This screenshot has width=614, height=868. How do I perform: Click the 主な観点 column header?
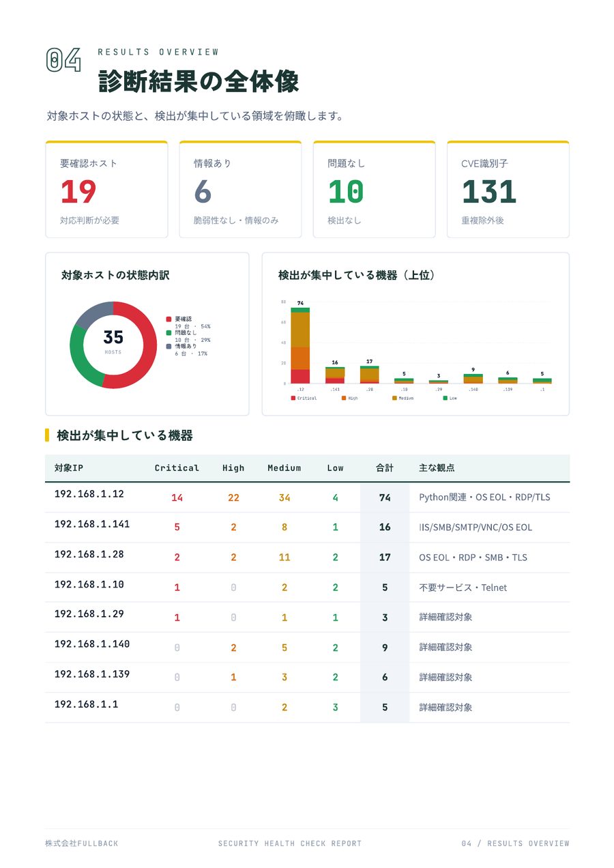437,468
